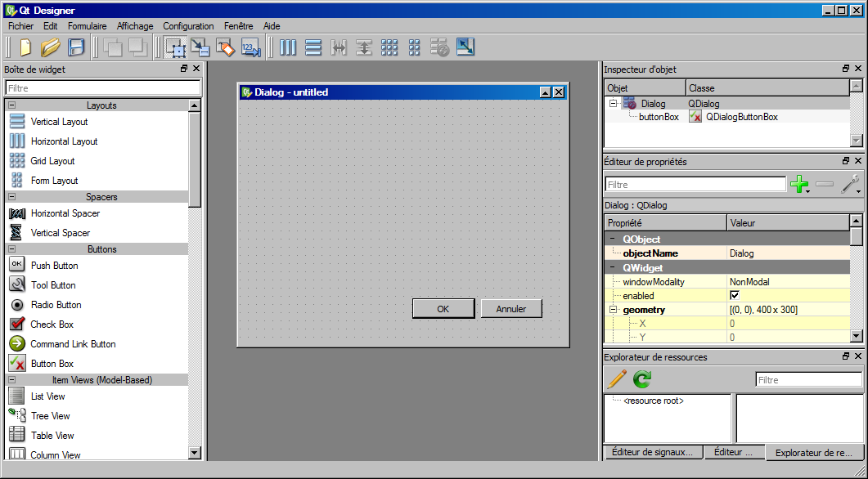
Task: Save the form with the floppy icon
Action: click(x=76, y=47)
